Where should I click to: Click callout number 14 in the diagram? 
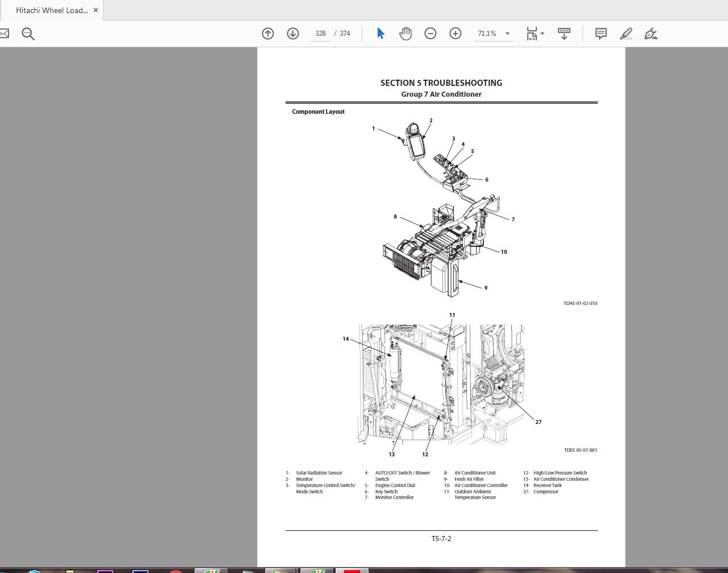coord(346,339)
